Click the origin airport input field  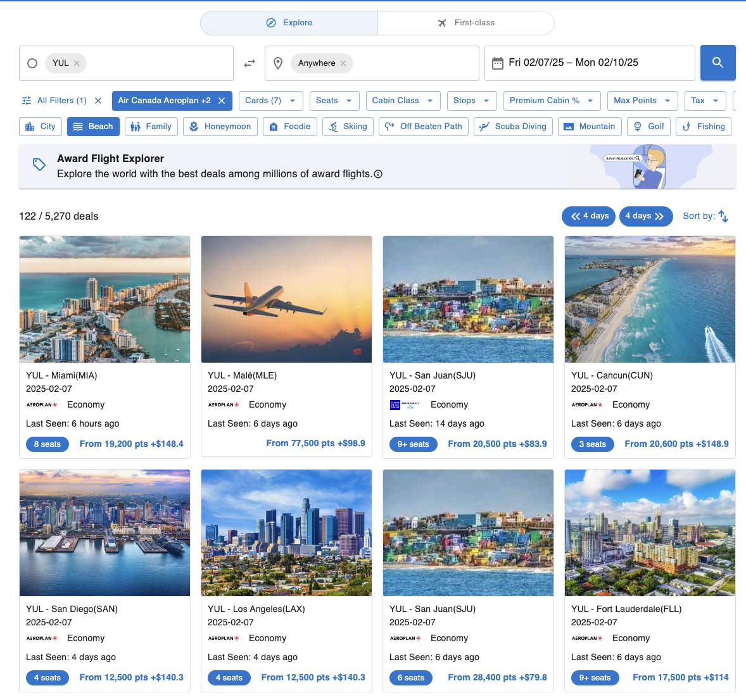(x=127, y=63)
